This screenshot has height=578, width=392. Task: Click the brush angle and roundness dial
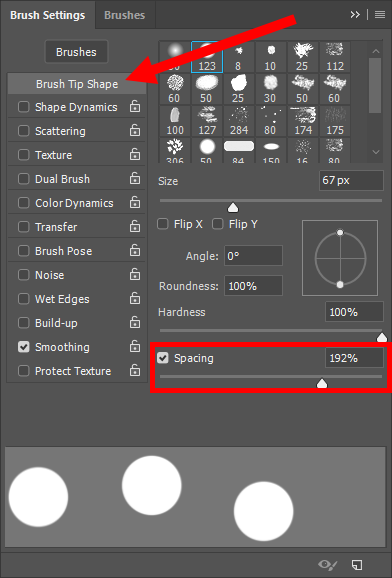(340, 258)
